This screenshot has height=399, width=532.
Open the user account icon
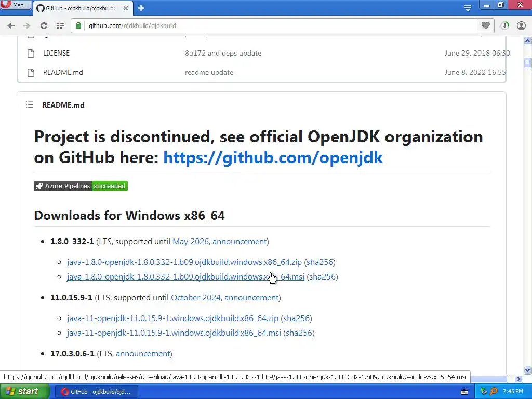click(x=521, y=25)
